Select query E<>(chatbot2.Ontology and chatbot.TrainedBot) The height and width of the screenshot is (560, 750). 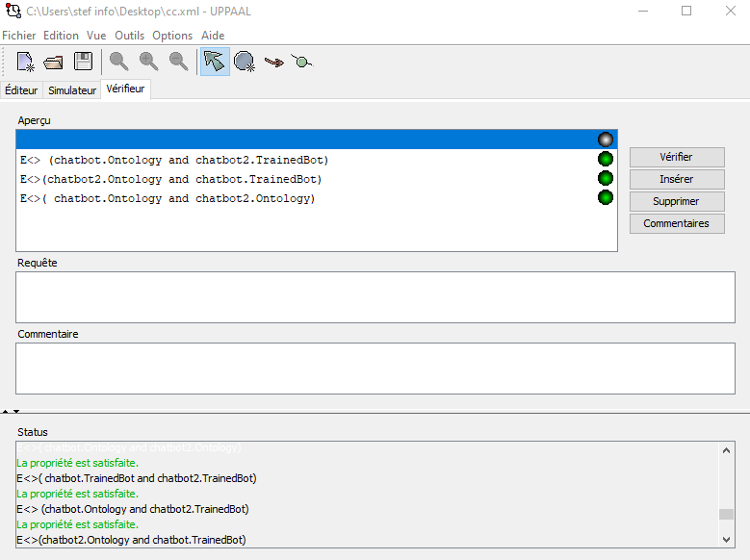(317, 179)
